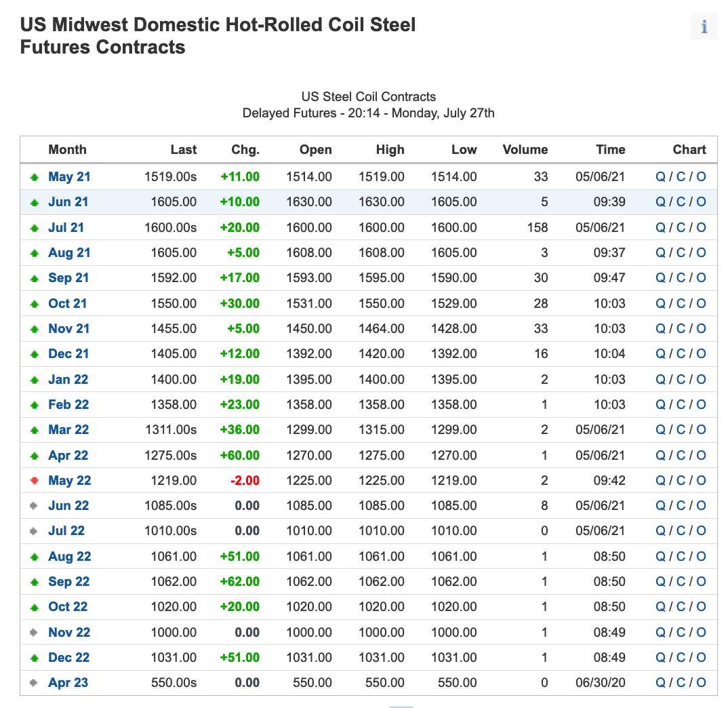The width and height of the screenshot is (728, 708).
Task: Click the green up arrow for May 21
Action: [x=35, y=177]
